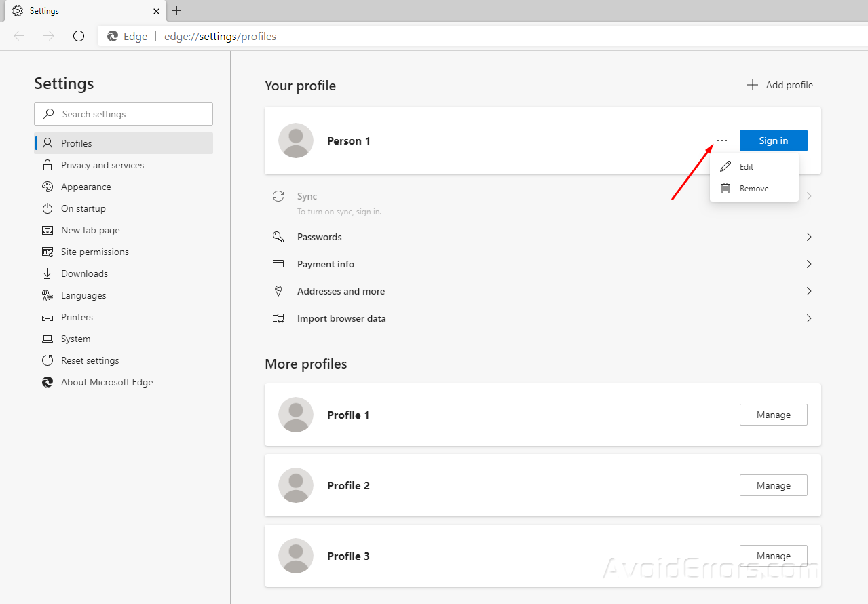Select the Addresses location pin icon
868x604 pixels.
click(278, 290)
